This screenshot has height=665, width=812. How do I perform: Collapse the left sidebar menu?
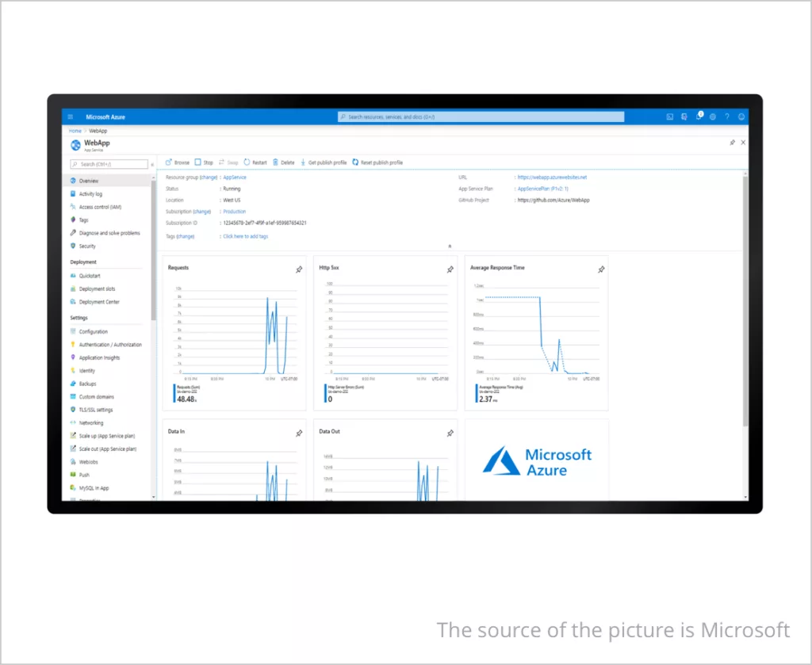click(x=152, y=164)
